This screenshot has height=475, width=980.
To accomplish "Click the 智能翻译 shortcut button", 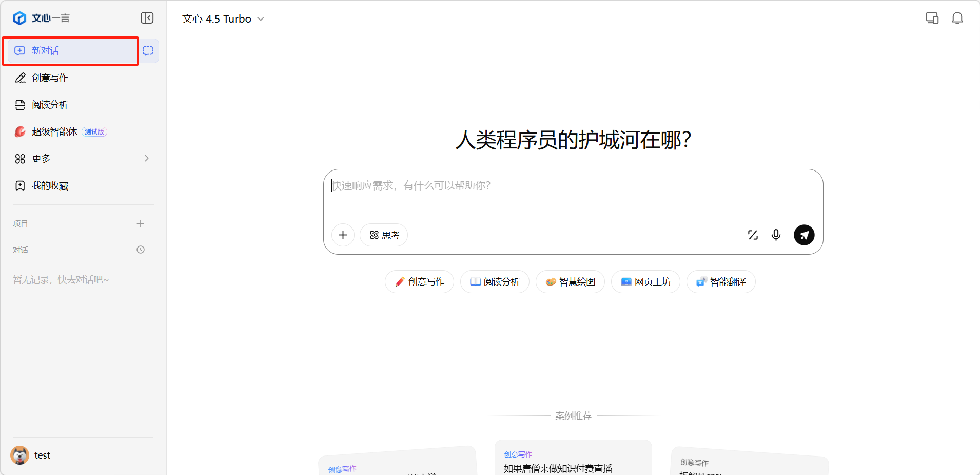I will 721,282.
